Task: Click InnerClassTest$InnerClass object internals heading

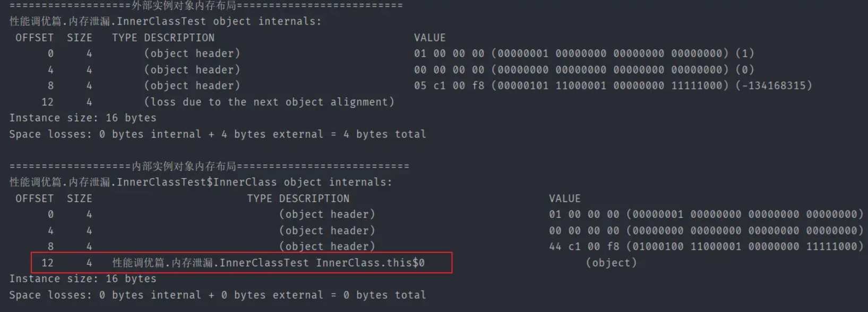Action: click(x=201, y=182)
